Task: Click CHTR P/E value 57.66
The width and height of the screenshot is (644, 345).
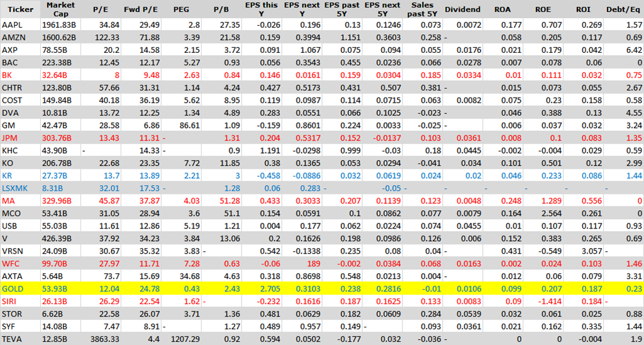Action: [x=109, y=88]
